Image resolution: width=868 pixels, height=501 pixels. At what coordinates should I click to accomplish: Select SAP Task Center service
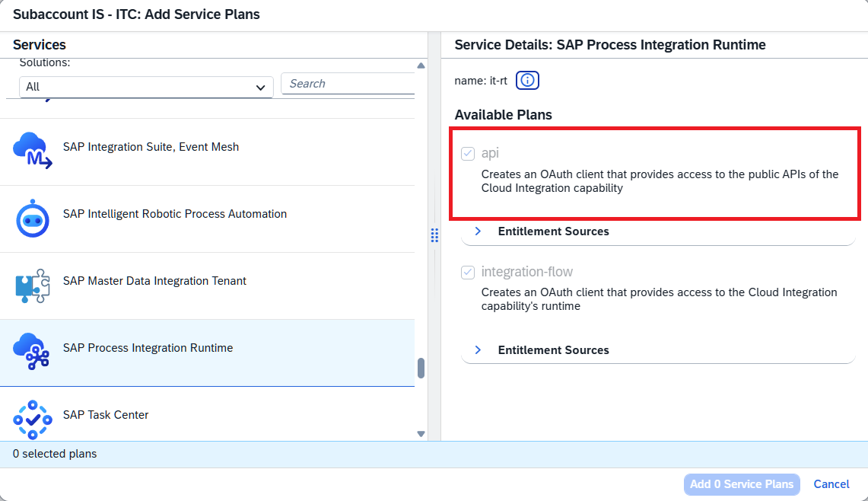click(207, 415)
